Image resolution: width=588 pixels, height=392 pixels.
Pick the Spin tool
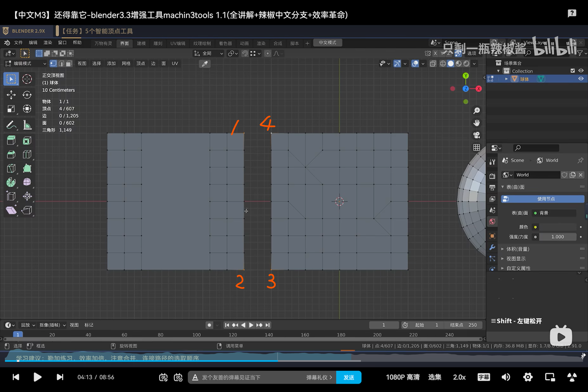tap(11, 182)
